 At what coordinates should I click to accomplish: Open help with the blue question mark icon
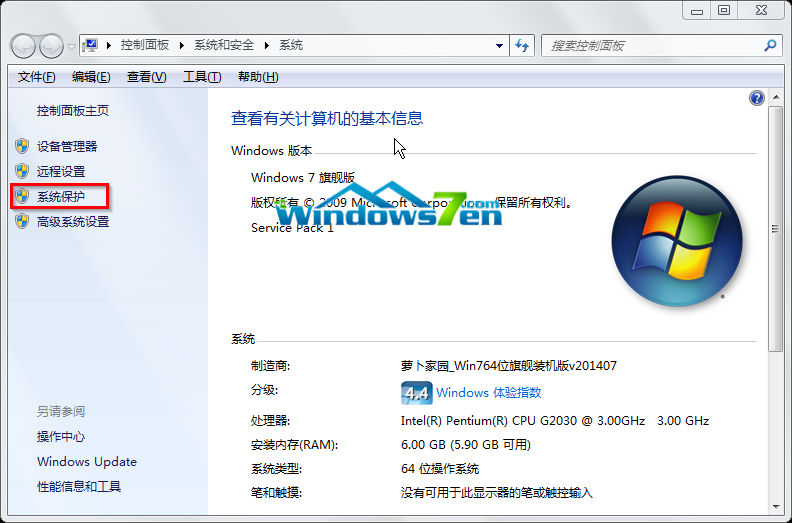click(757, 98)
